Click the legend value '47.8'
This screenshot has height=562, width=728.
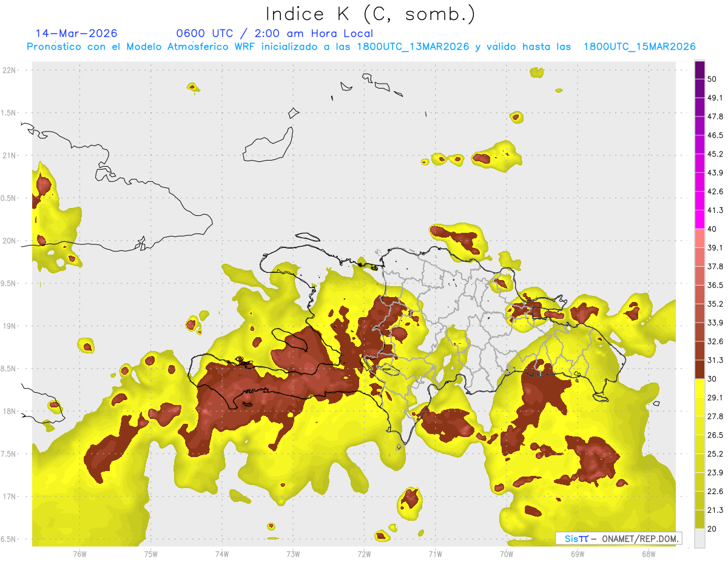tap(715, 116)
